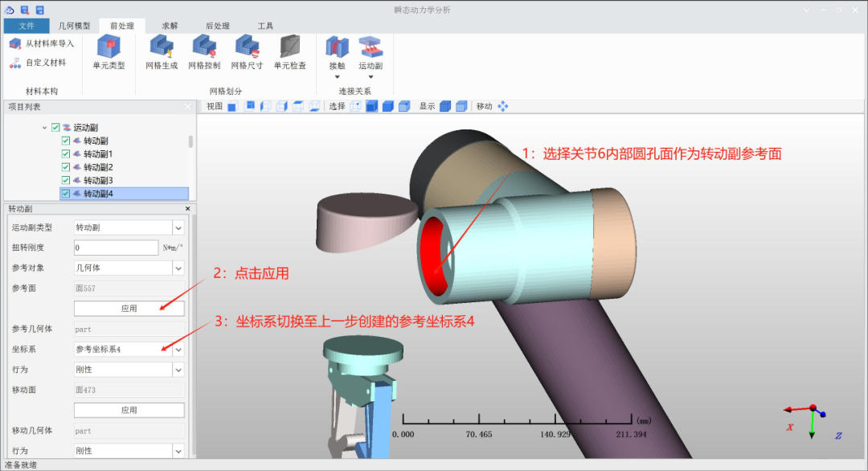Click the 扭转刚度 input field
The height and width of the screenshot is (471, 868).
point(117,248)
